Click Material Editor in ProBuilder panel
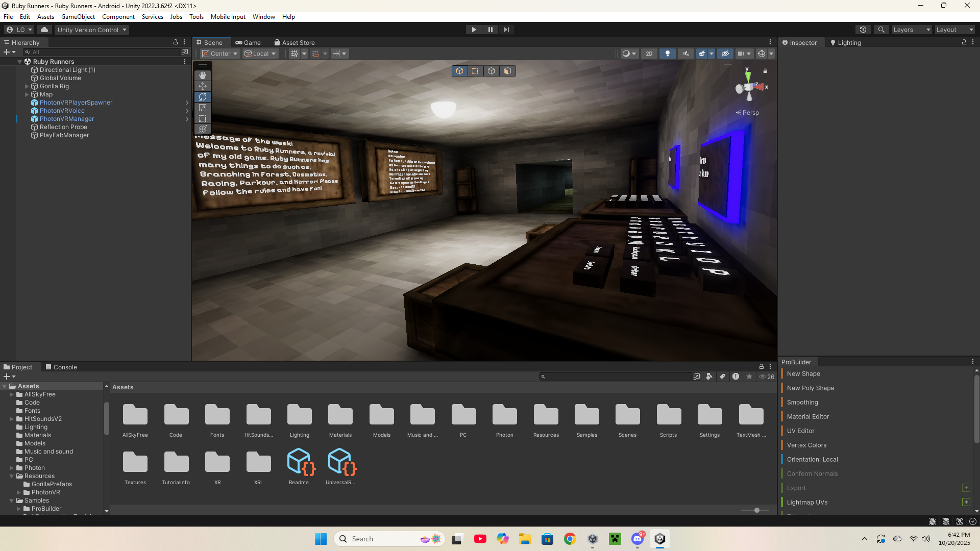The image size is (980, 551). pos(807,416)
